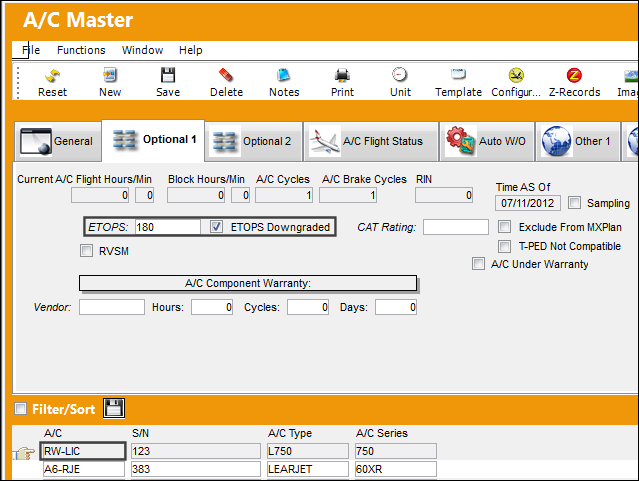Click A/C Series cell 750
This screenshot has height=481, width=639.
396,451
